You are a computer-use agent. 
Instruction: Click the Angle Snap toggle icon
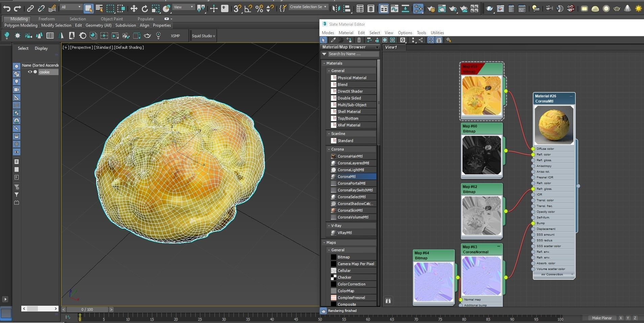[x=248, y=8]
